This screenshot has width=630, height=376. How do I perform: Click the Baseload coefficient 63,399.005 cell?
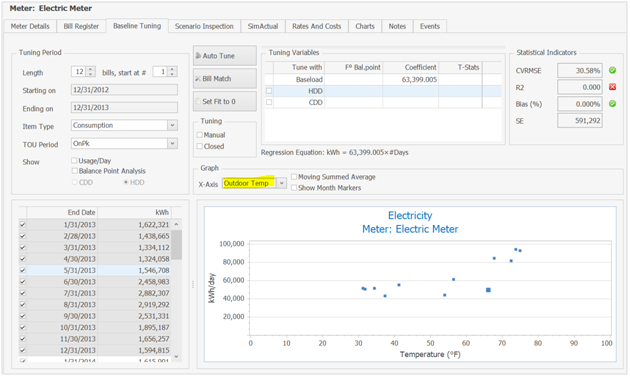[x=411, y=80]
